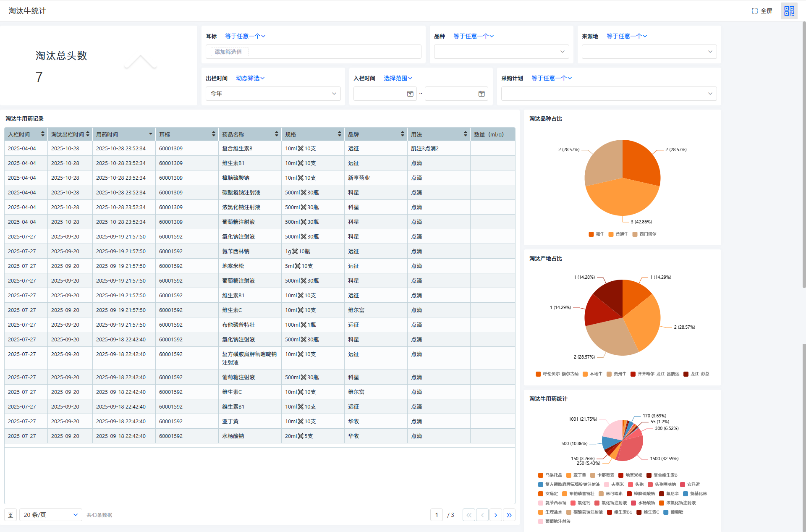The image size is (806, 532).
Task: Jump to last page double-arrow
Action: [509, 515]
